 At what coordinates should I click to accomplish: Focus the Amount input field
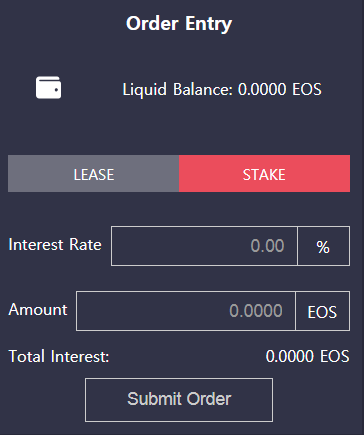[x=186, y=311]
